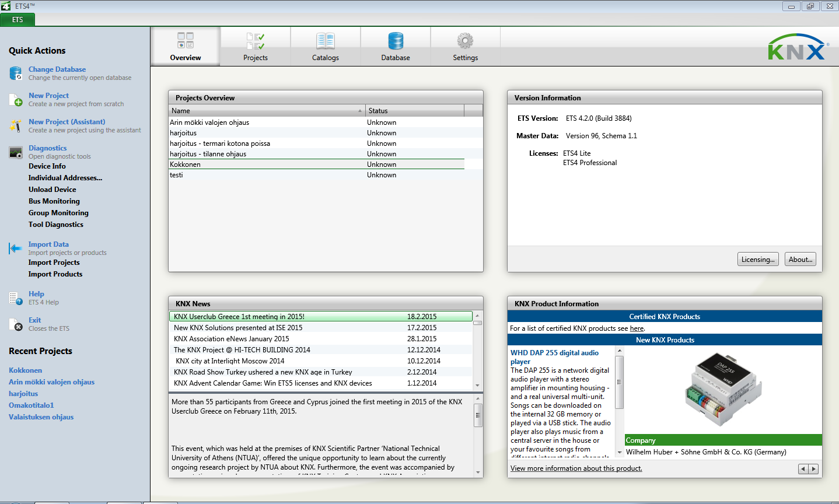Sort projects by Status column header

click(415, 111)
